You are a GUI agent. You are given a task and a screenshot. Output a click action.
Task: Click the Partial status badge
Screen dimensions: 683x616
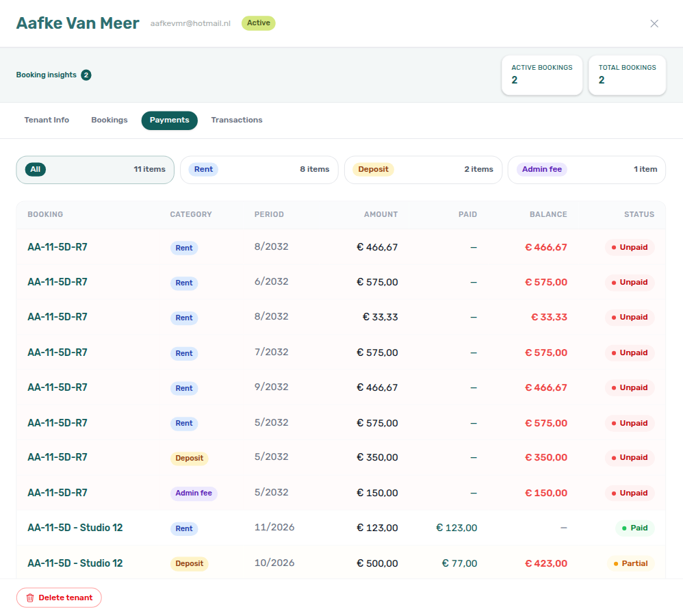[631, 563]
